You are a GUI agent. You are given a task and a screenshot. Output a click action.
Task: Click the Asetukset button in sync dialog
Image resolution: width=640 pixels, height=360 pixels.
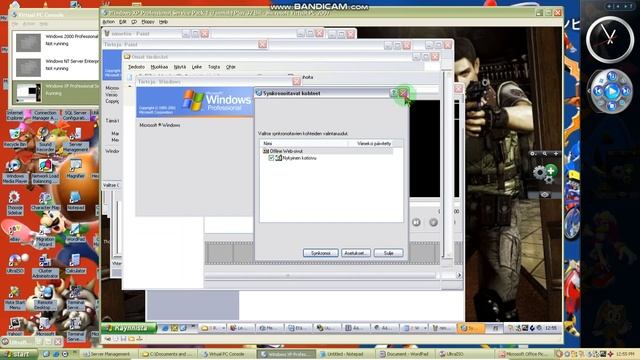[x=356, y=253]
